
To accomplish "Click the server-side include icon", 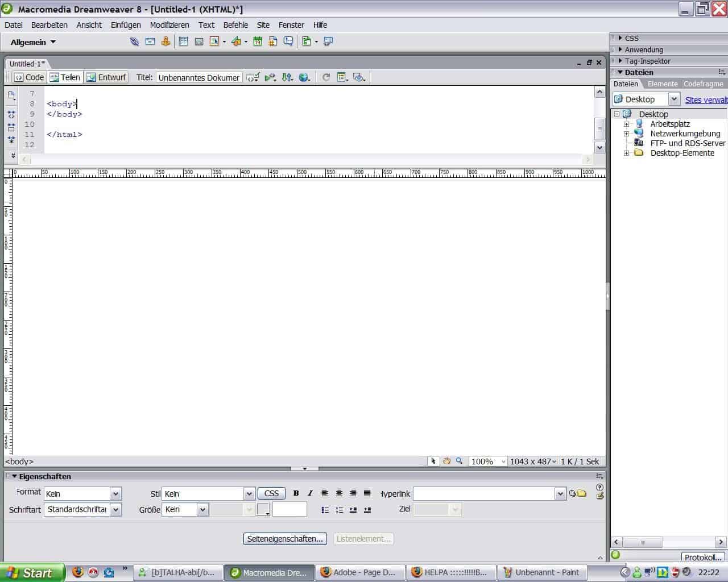I will 273,41.
